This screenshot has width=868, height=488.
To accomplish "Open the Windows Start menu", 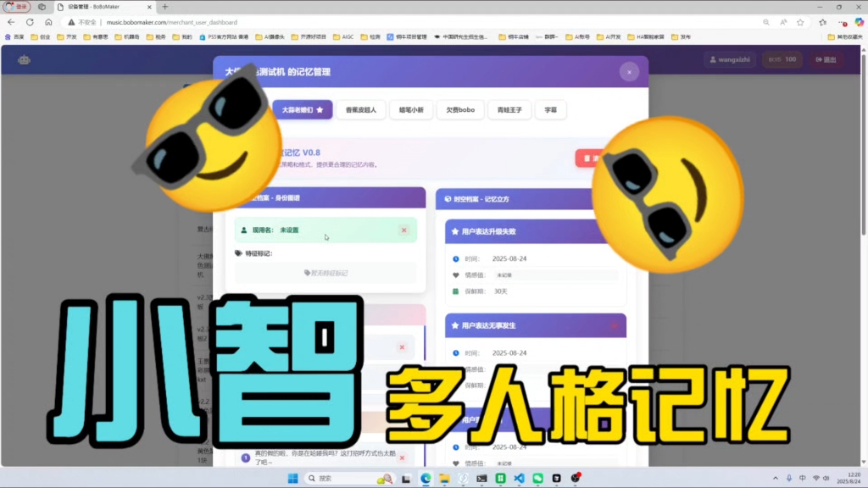I will (x=292, y=478).
